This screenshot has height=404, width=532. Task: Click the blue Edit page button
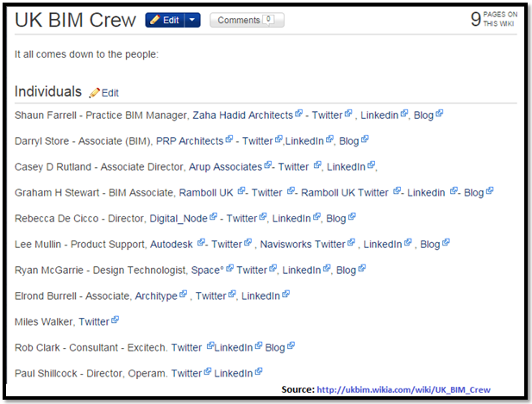tap(165, 20)
